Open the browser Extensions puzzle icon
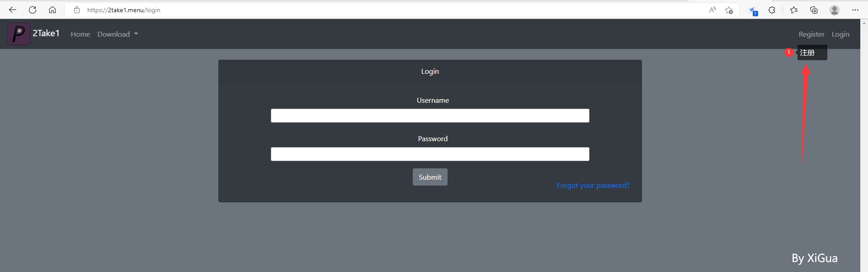The width and height of the screenshot is (868, 272). click(772, 10)
